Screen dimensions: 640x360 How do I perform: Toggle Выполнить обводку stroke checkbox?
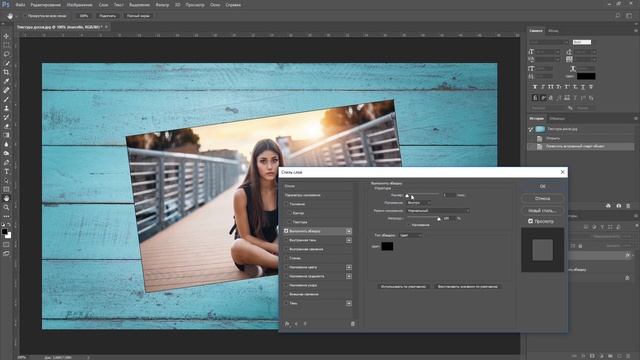click(x=286, y=231)
